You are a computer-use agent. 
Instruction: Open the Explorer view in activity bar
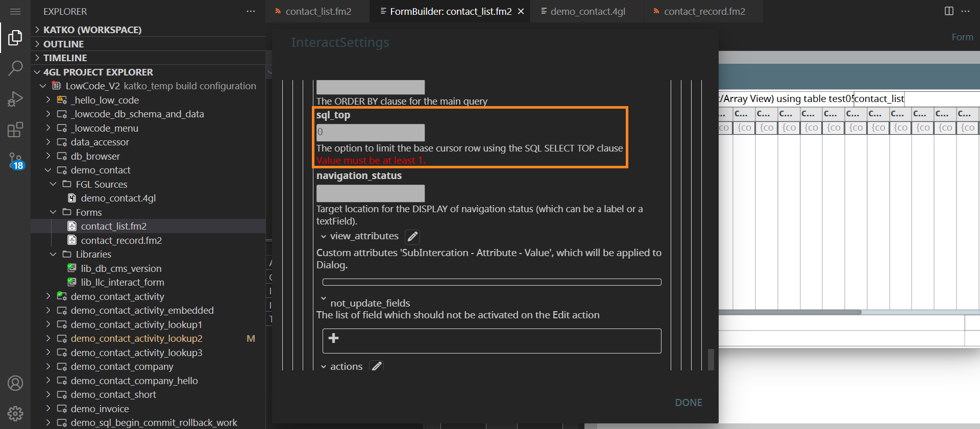click(x=15, y=38)
